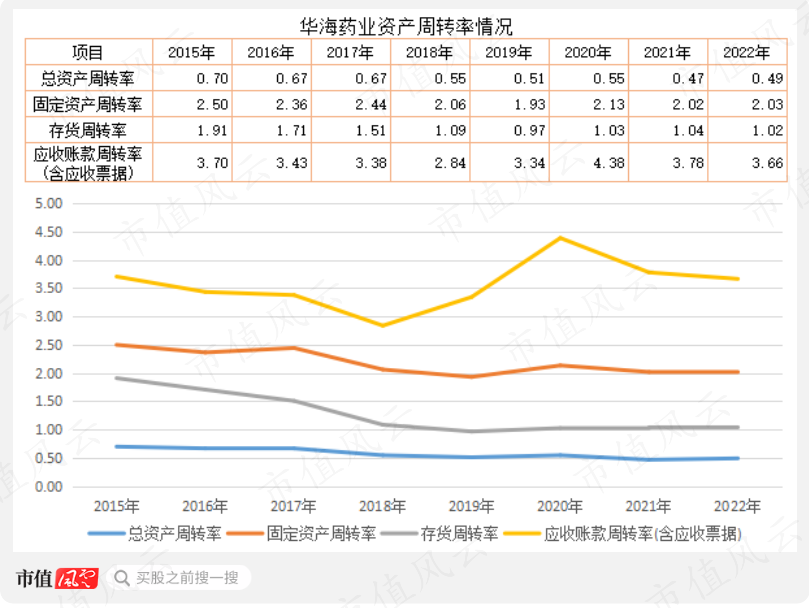The image size is (809, 608).
Task: Click the 2.36 cell in table
Action: click(272, 104)
